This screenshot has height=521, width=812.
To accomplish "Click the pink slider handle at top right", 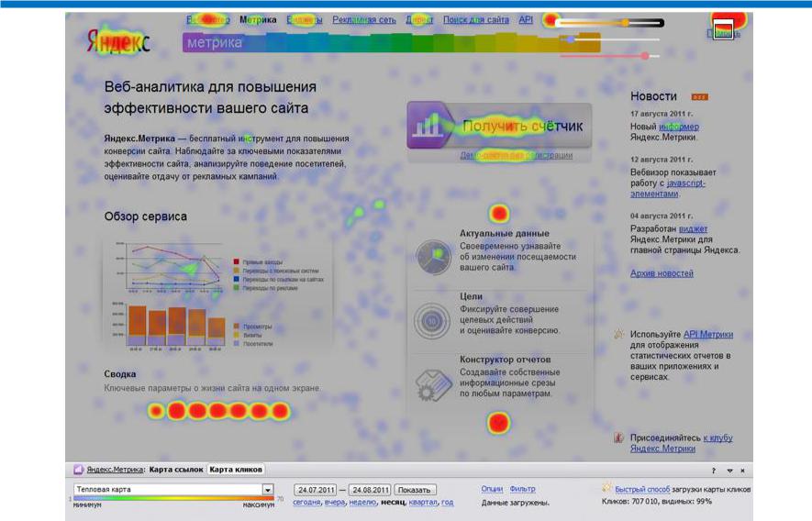I will click(645, 55).
